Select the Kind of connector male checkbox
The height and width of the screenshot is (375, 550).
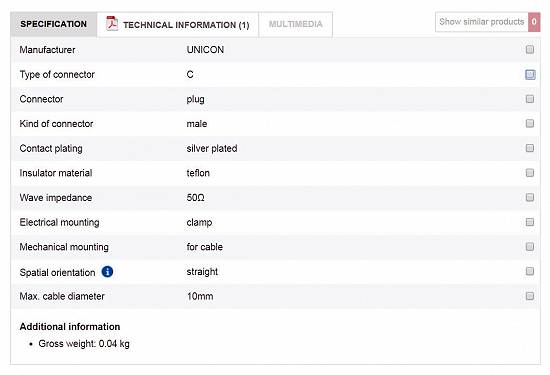click(x=530, y=123)
